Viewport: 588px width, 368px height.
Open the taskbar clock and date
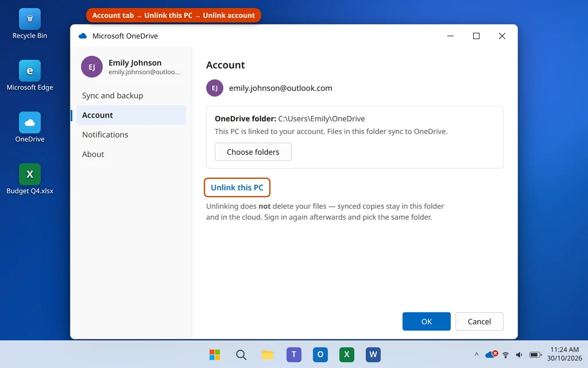pyautogui.click(x=564, y=354)
